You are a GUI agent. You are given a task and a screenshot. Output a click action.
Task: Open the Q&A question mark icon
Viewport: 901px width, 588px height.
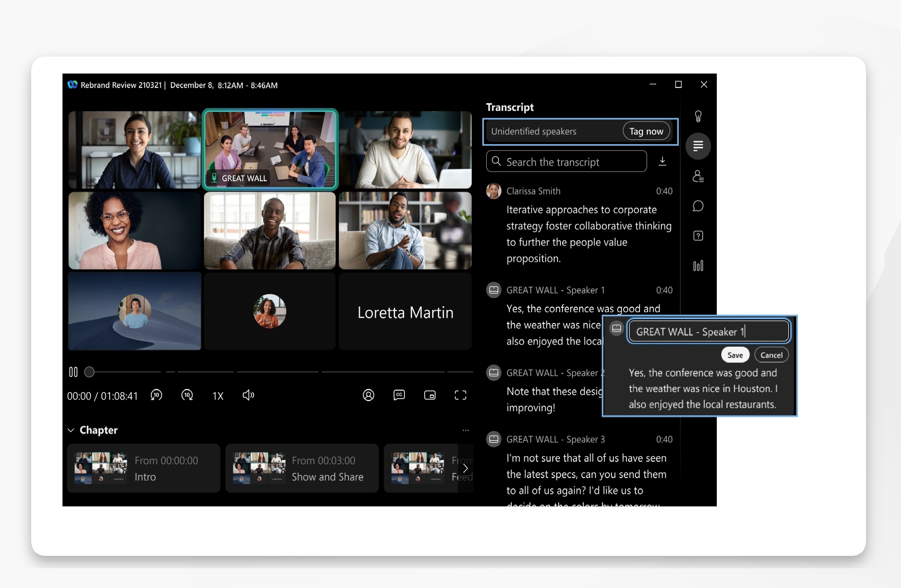[x=698, y=236]
